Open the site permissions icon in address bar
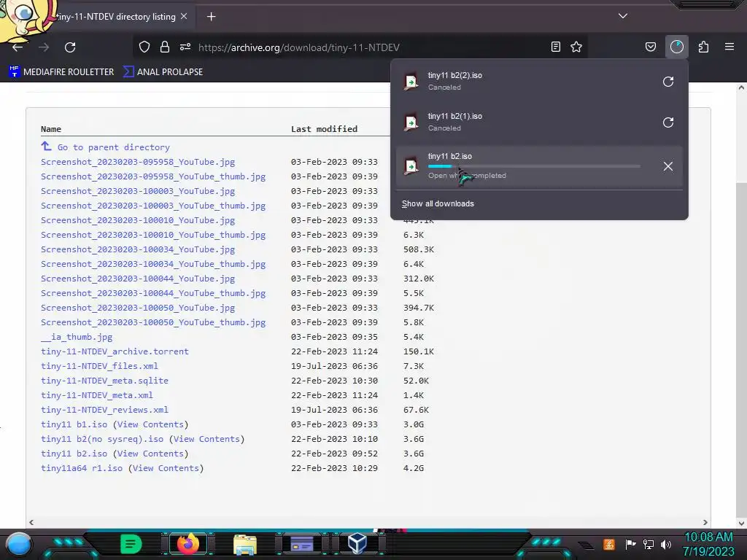The width and height of the screenshot is (747, 560). click(x=185, y=47)
